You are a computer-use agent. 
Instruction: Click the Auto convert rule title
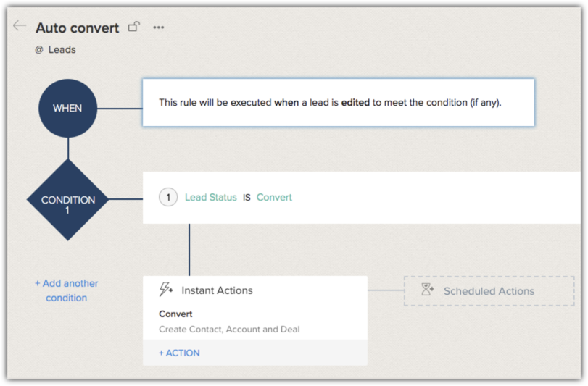point(77,28)
